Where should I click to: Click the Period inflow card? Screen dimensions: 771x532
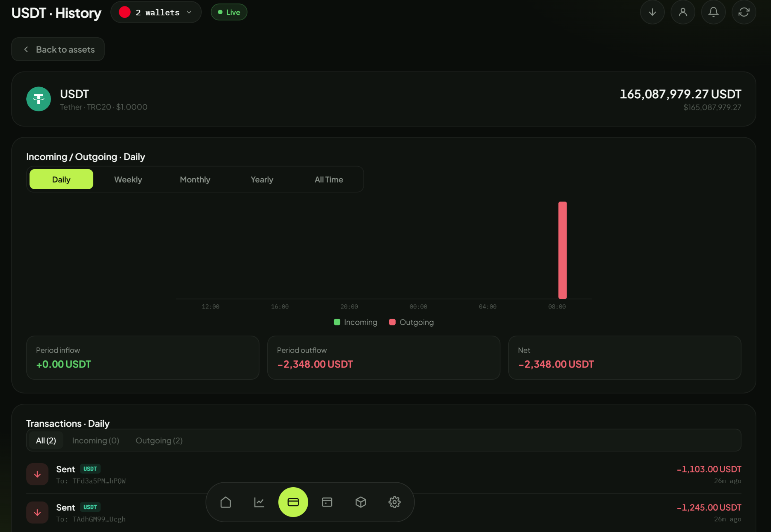pyautogui.click(x=143, y=357)
